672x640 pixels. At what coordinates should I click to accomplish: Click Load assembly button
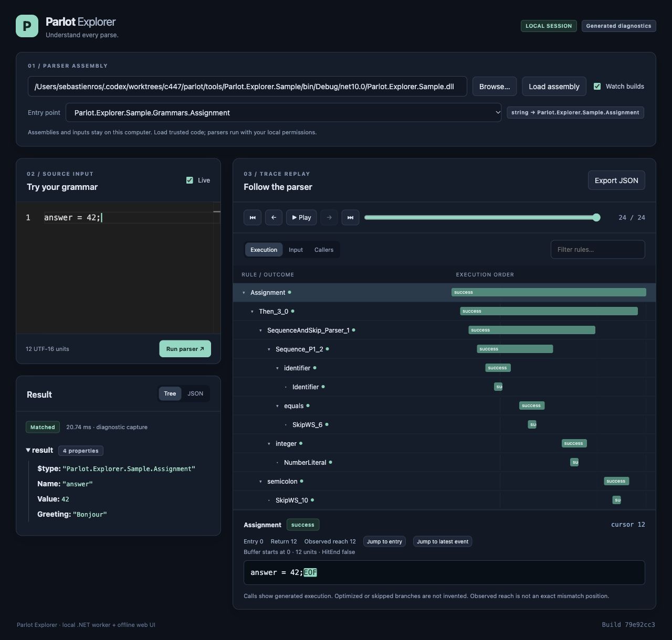pyautogui.click(x=554, y=87)
